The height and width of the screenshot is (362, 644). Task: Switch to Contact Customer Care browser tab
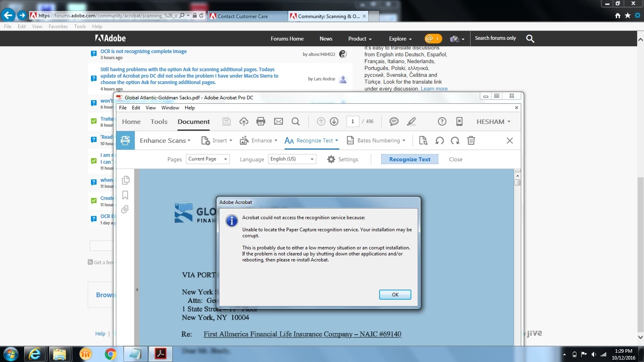coord(247,16)
